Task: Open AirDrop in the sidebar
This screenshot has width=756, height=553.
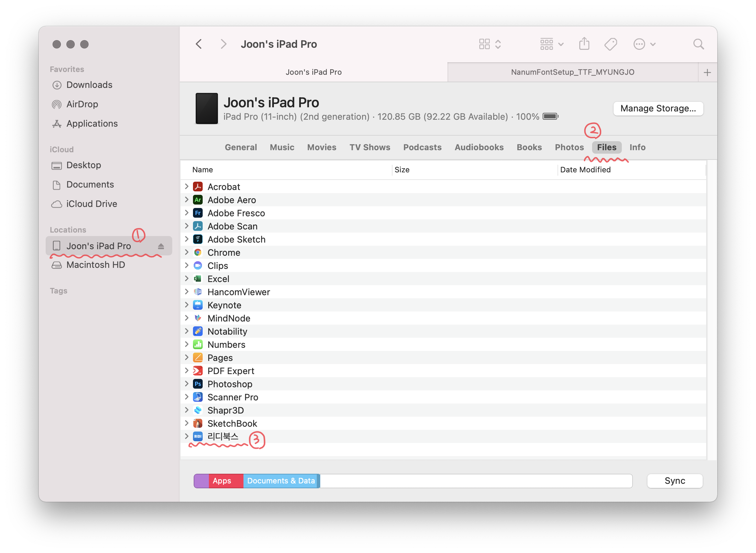Action: 82,104
